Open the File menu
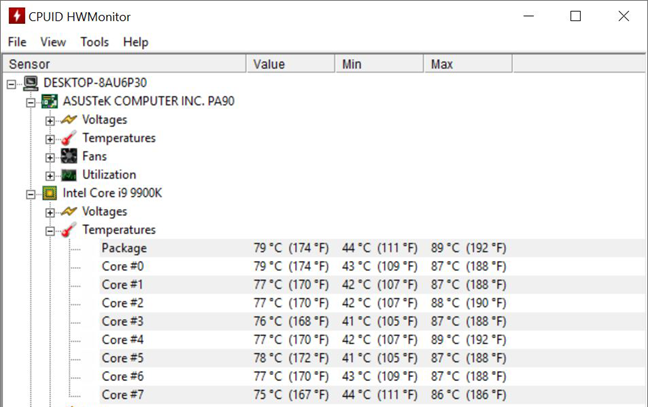 click(17, 42)
